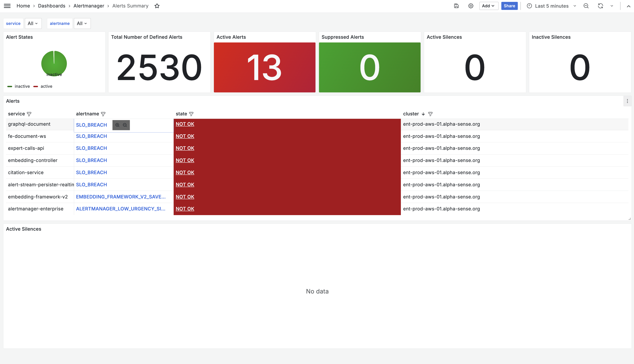This screenshot has width=634, height=364.
Task: Click the Active Silences stat title
Action: point(444,37)
